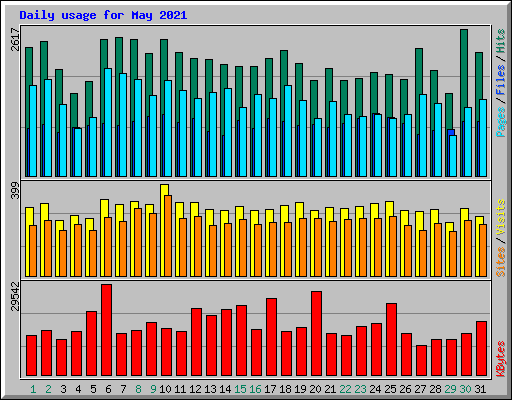Click the tallest red KBytes bar above day 6
The image size is (512, 400).
coord(107,330)
